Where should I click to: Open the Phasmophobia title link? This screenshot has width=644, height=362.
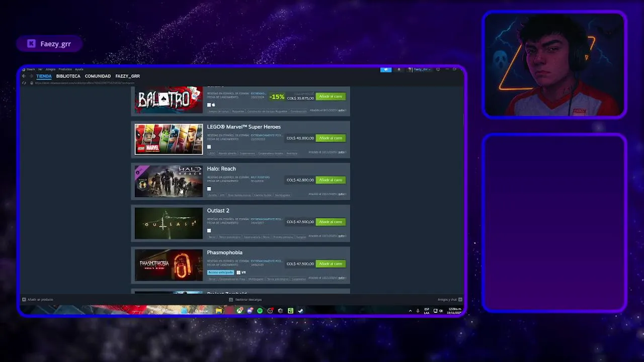224,252
